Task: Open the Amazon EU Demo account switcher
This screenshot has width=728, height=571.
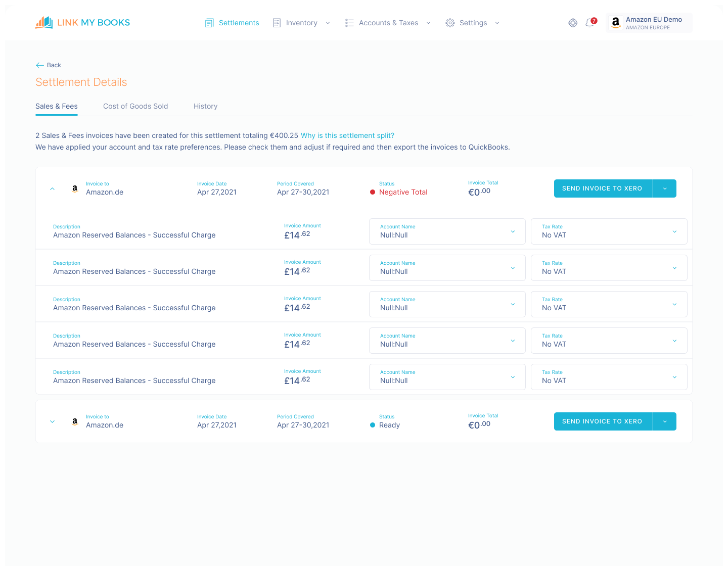Action: tap(649, 23)
